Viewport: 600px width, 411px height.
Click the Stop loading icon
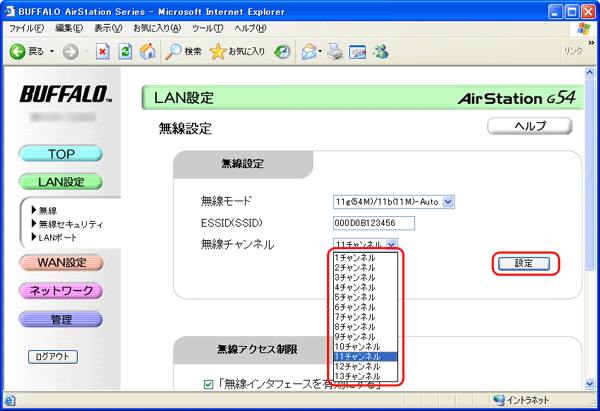click(103, 52)
